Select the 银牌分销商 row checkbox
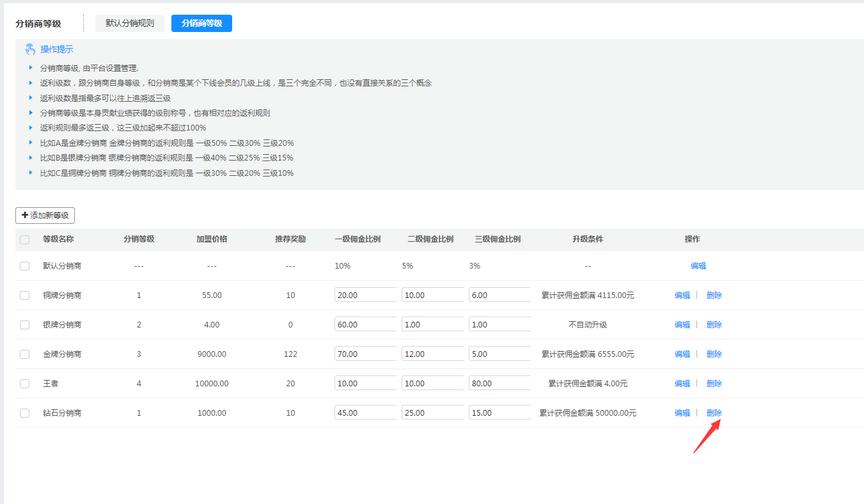This screenshot has height=504, width=864. pyautogui.click(x=24, y=325)
